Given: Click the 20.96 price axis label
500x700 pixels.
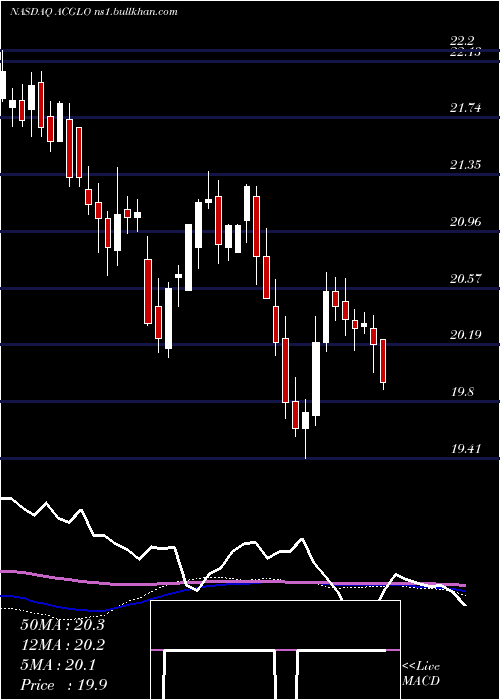Looking at the screenshot, I should click(466, 222).
